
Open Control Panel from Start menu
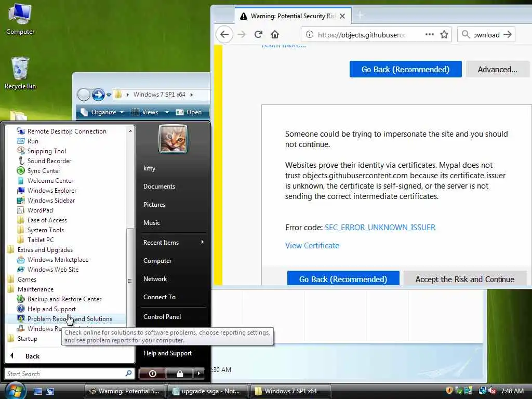(x=162, y=316)
